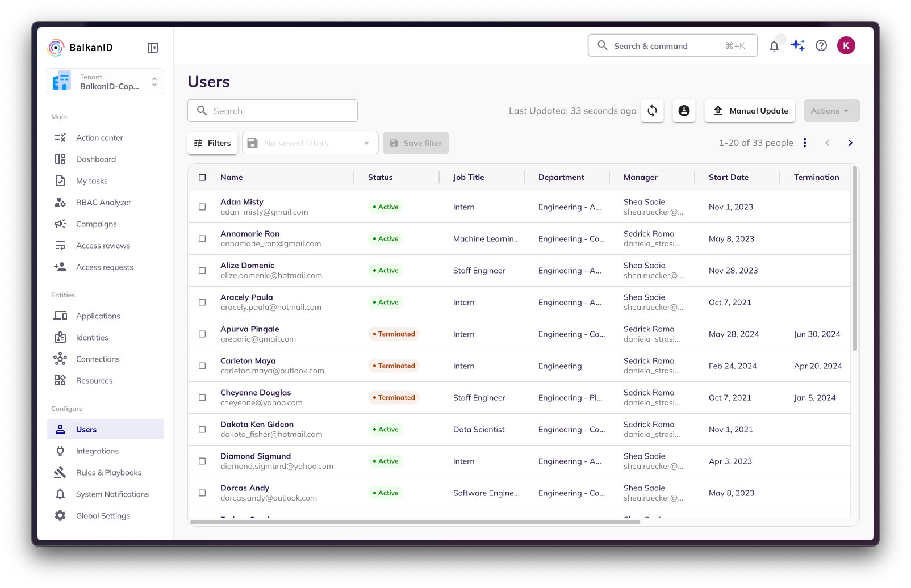
Task: Click the horizontal table scrollbar
Action: tap(415, 522)
